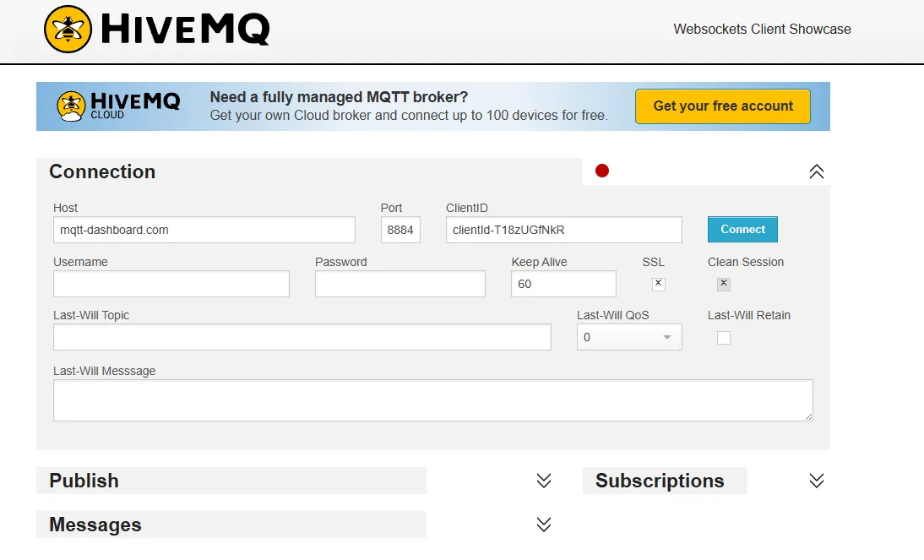Click the ClientID input field
924x560 pixels.
[x=564, y=230]
